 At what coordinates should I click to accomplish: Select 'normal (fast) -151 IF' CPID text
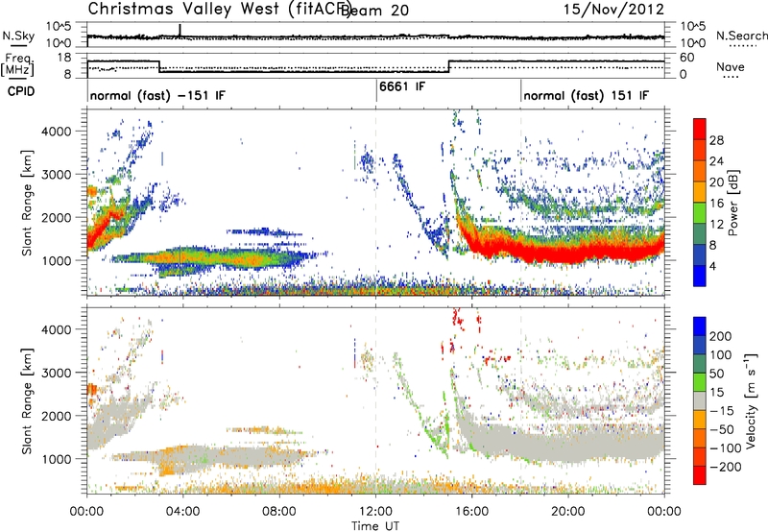pyautogui.click(x=157, y=95)
